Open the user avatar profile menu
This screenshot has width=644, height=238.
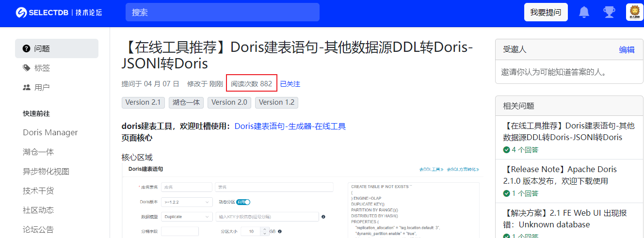coord(635,12)
